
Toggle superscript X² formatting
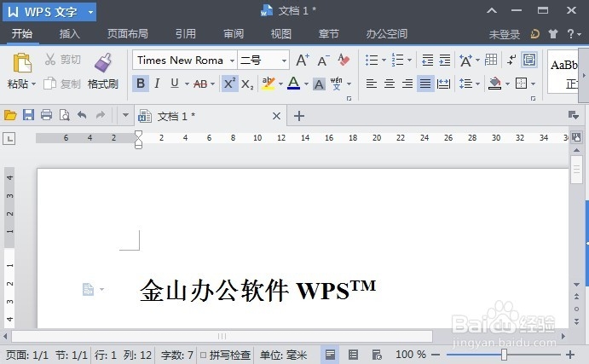(229, 84)
